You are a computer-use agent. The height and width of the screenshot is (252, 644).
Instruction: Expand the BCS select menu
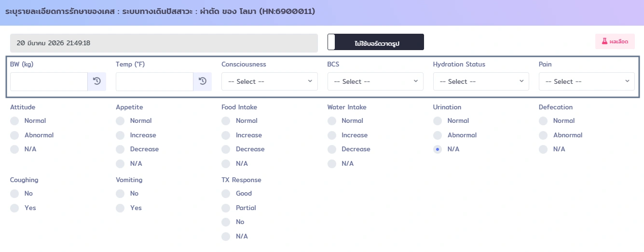(375, 81)
